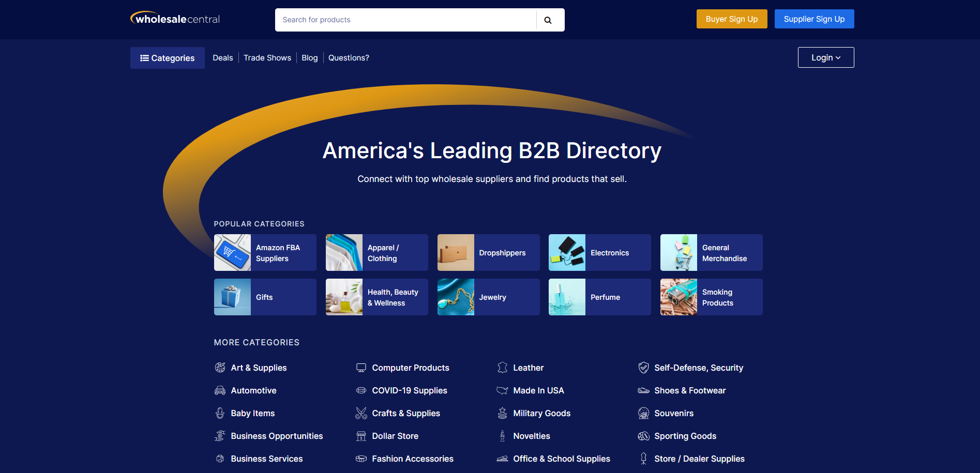Viewport: 980px width, 473px height.
Task: Click the Made In USA flag icon
Action: [x=503, y=390]
